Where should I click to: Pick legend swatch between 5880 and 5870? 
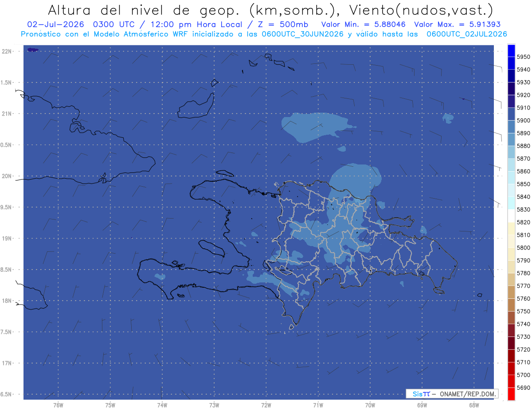pyautogui.click(x=511, y=152)
